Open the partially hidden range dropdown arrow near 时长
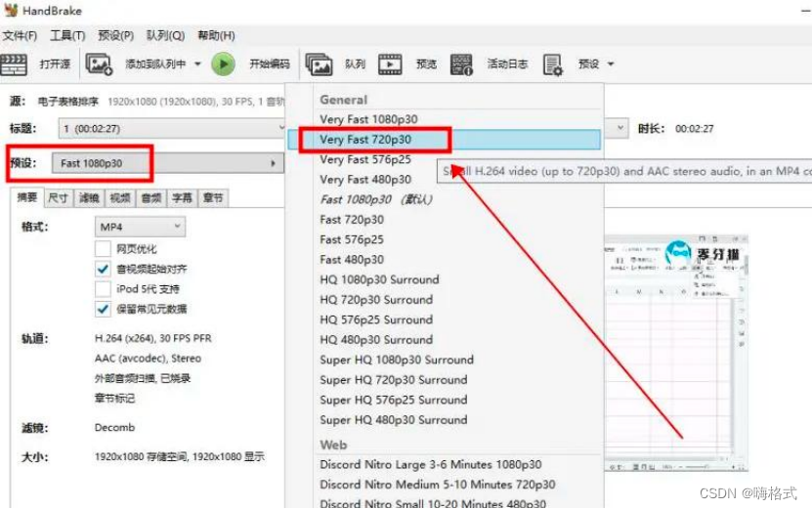 click(620, 128)
